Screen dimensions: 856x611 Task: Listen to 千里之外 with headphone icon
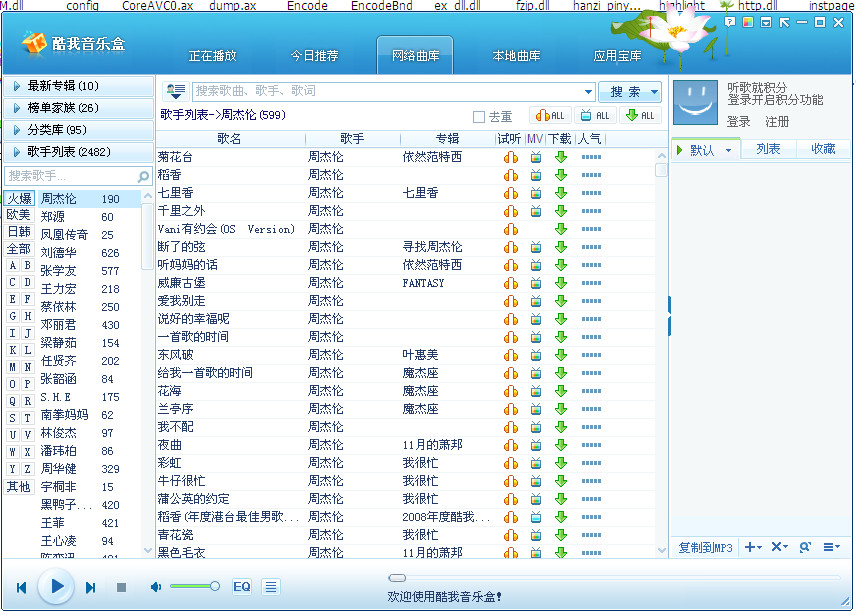pos(511,211)
